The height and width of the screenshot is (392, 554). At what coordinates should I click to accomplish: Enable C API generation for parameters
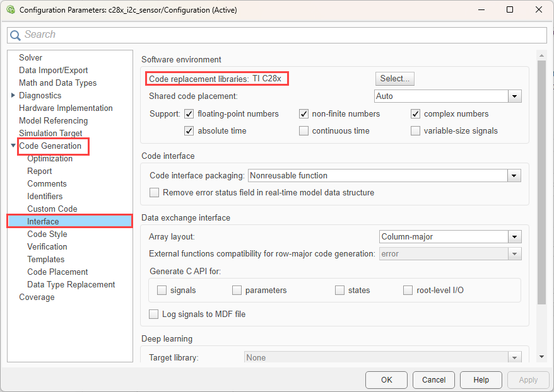click(237, 290)
